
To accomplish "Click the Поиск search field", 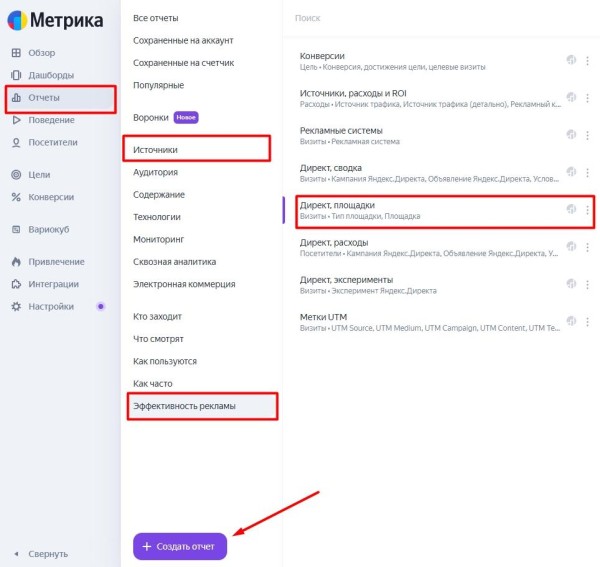I will [x=440, y=18].
